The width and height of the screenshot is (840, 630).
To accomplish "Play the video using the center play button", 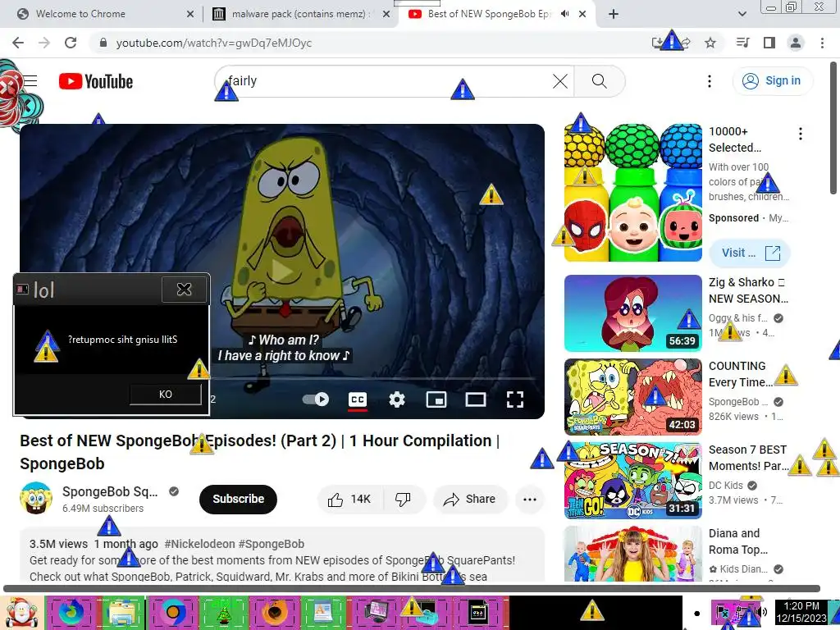I will (x=282, y=271).
